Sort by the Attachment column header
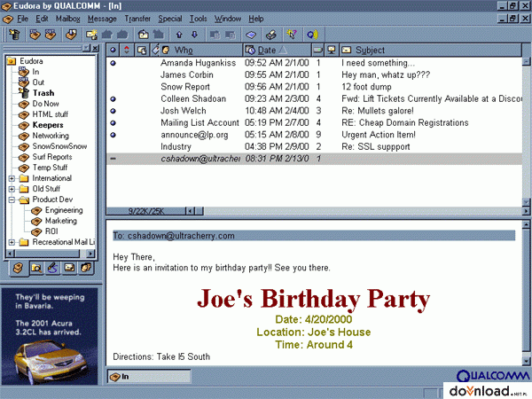 pos(142,51)
